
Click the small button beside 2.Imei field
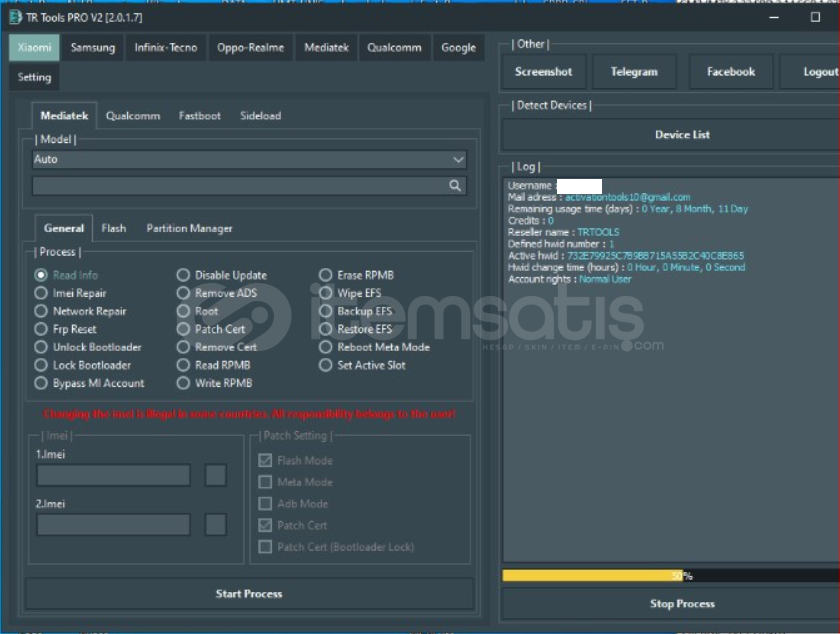[x=215, y=524]
